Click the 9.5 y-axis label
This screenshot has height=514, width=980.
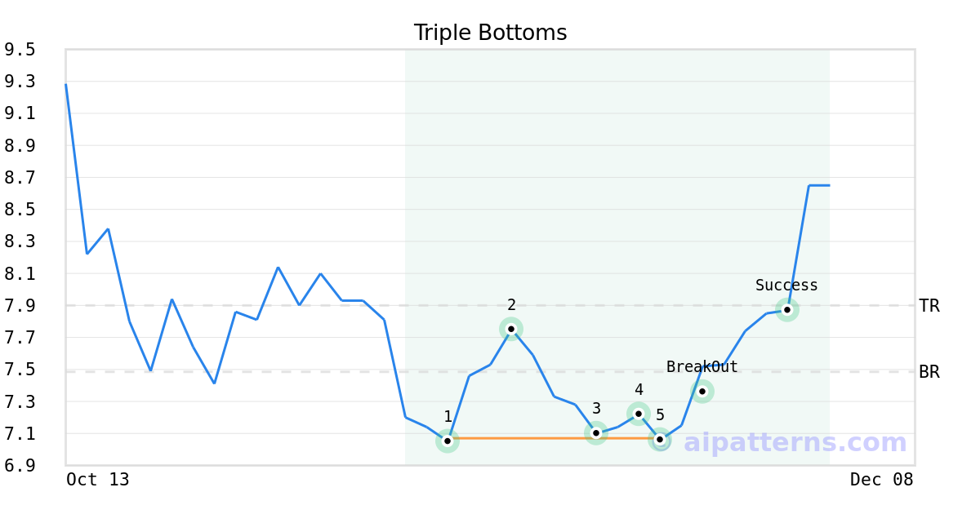point(20,50)
